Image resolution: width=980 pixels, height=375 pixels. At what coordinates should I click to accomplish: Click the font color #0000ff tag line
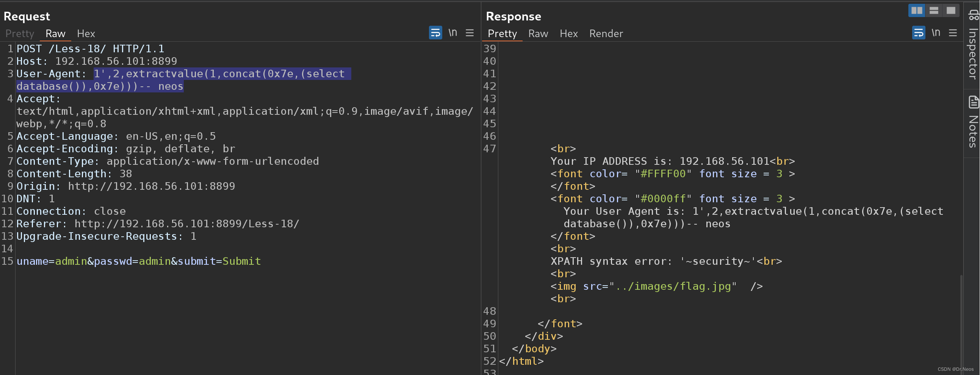[673, 199]
